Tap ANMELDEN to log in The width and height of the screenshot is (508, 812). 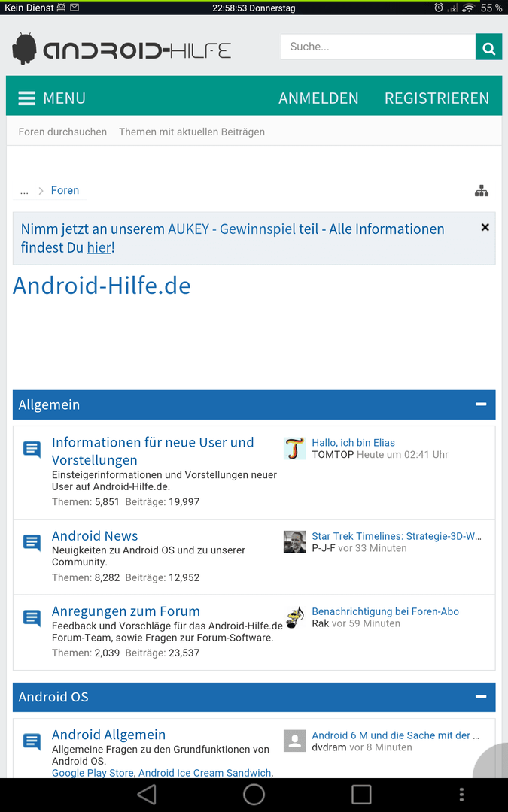318,98
